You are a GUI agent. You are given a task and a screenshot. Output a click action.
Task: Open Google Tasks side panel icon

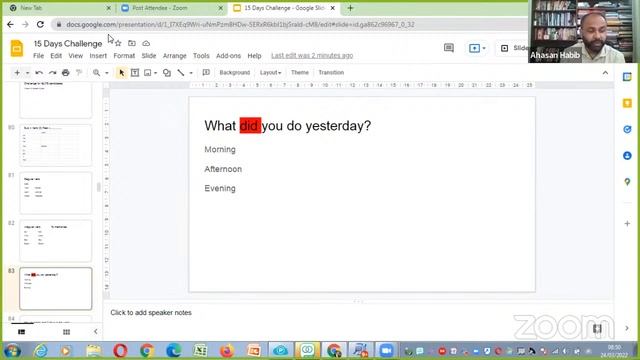627,129
